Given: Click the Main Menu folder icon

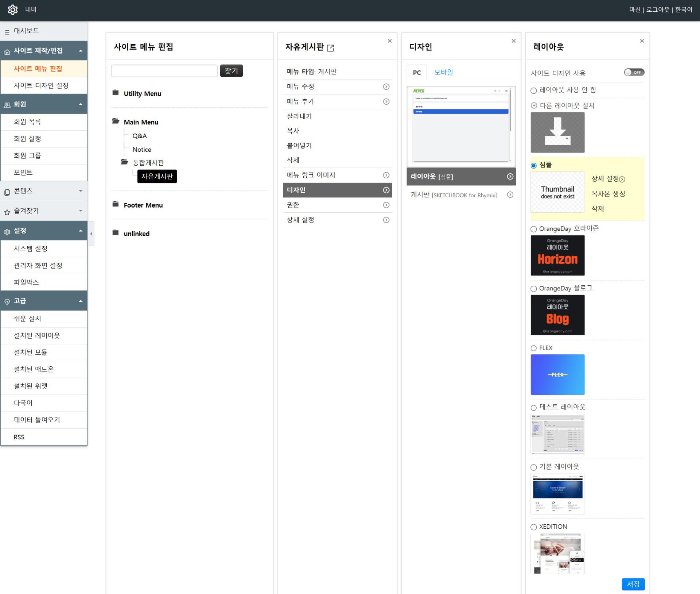Looking at the screenshot, I should coord(116,121).
